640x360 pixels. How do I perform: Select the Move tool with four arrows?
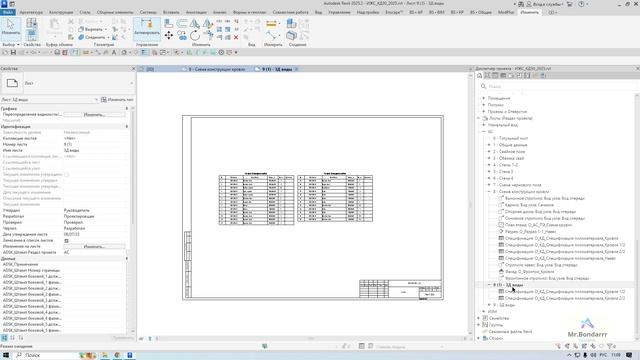(x=169, y=36)
